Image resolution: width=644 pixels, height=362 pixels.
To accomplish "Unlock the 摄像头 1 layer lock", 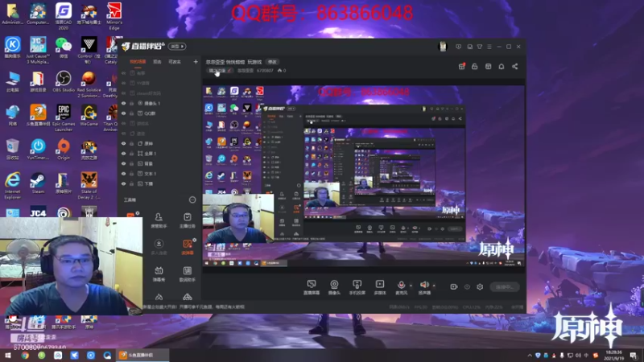I will (132, 103).
